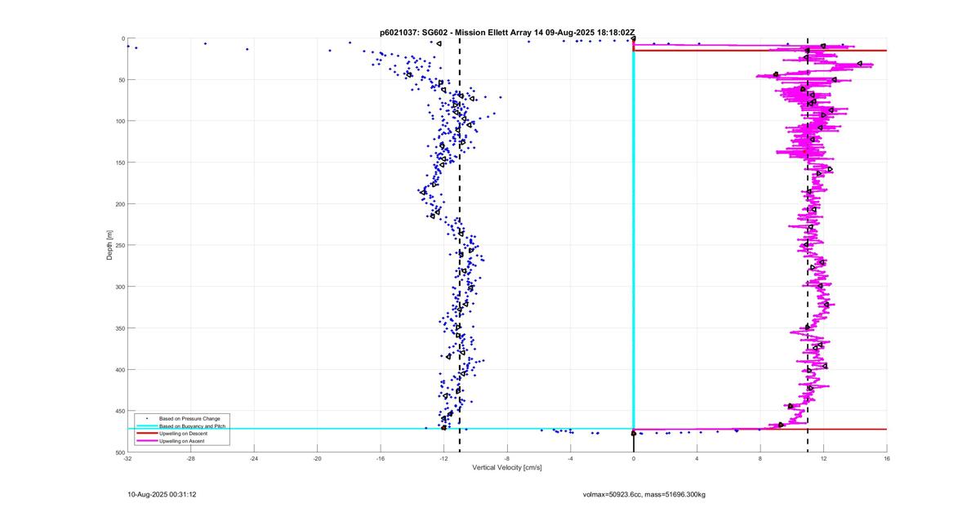Click the x-axis tick label '12'
The image size is (980, 508).
823,458
